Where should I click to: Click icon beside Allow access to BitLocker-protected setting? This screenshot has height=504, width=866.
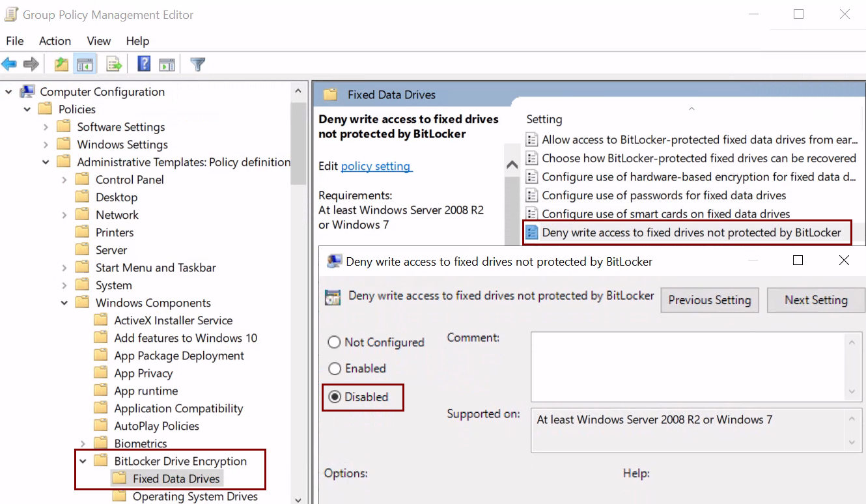pos(532,139)
